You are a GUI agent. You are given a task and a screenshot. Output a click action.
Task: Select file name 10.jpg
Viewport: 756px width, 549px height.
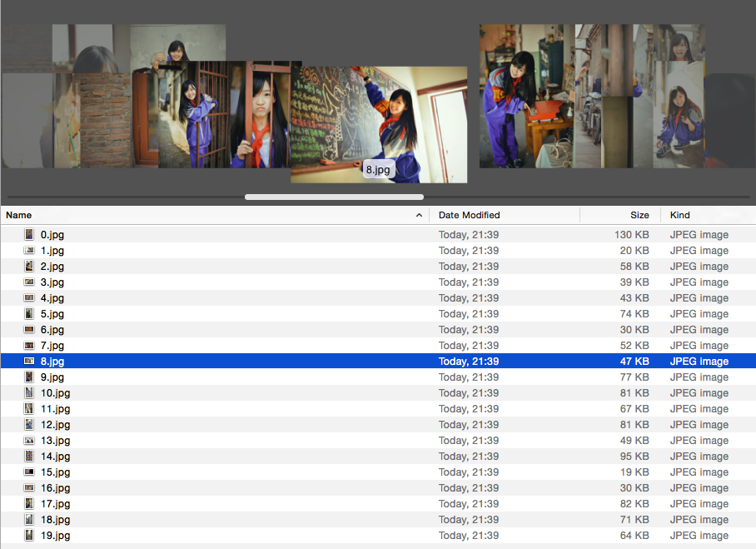pos(56,392)
